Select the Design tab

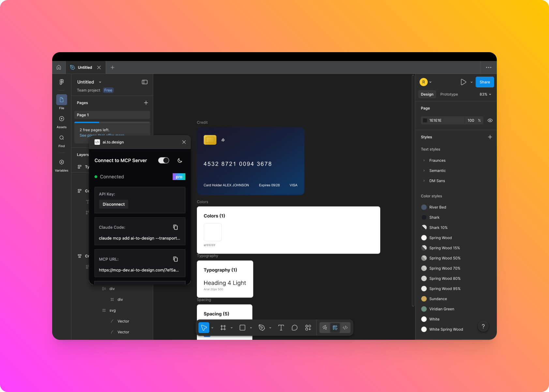(427, 94)
